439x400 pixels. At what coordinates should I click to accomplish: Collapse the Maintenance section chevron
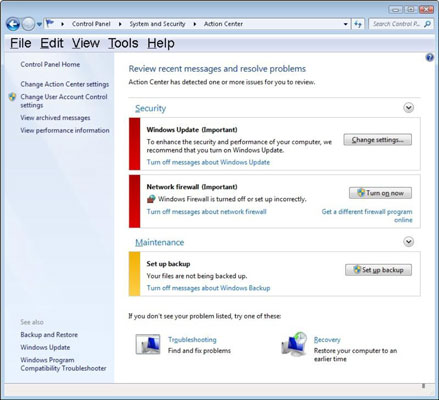coord(409,242)
